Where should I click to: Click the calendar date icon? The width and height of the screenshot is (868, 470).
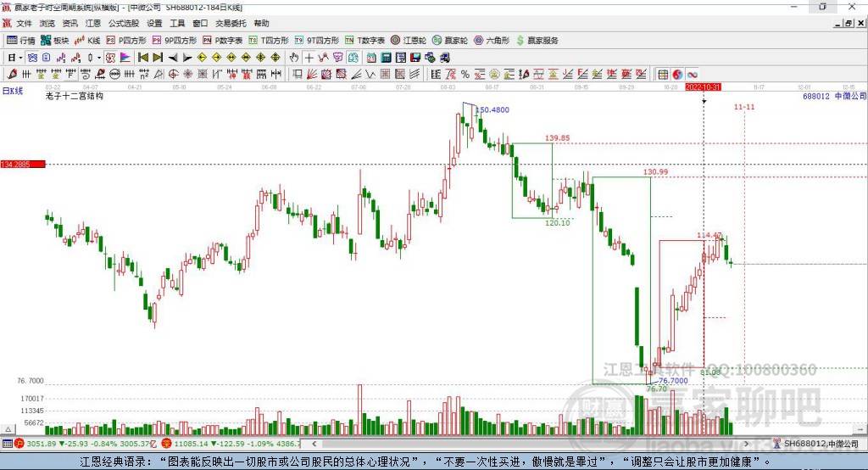coord(371,58)
